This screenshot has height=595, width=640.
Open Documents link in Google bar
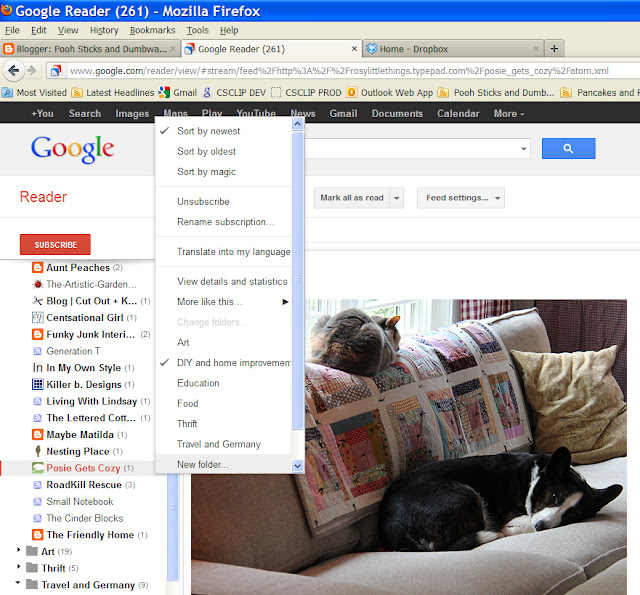(397, 114)
